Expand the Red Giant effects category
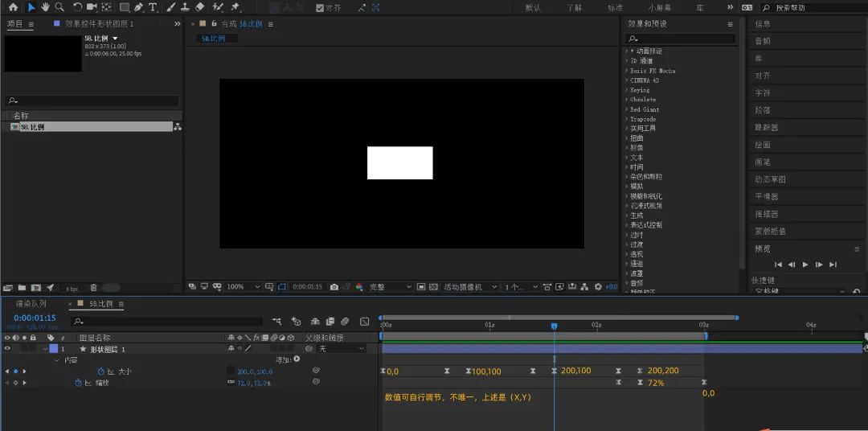 tap(627, 109)
